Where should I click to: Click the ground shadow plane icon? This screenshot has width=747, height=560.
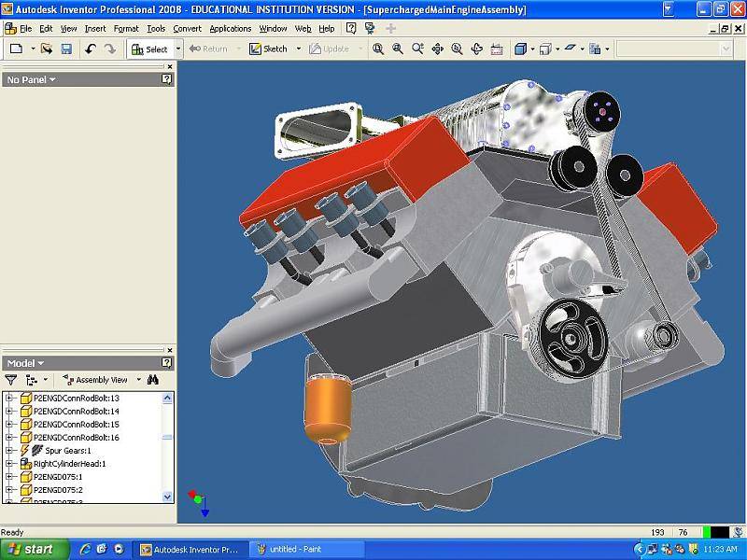coord(571,49)
